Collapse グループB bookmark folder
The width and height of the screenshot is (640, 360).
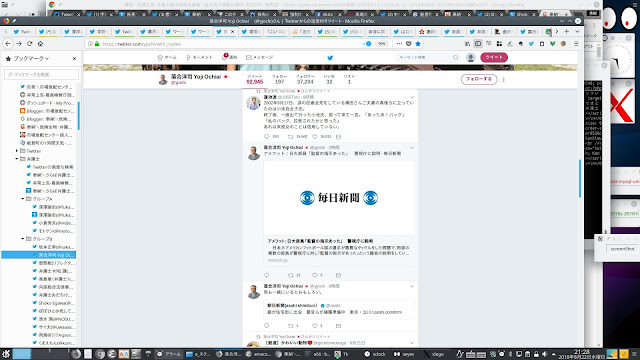[22, 239]
